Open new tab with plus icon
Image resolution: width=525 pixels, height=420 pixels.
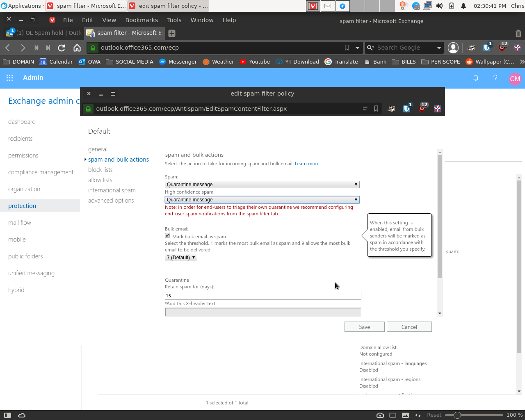click(172, 33)
